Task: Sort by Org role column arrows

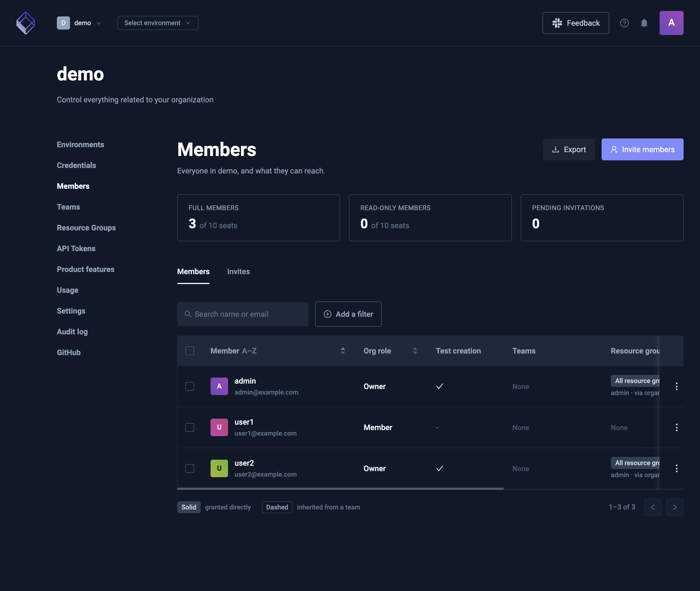Action: 415,351
